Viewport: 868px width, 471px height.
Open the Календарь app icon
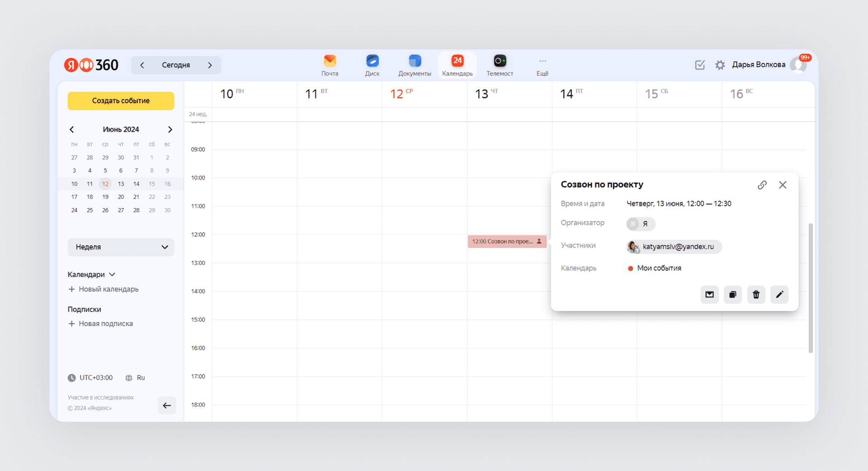(x=457, y=65)
